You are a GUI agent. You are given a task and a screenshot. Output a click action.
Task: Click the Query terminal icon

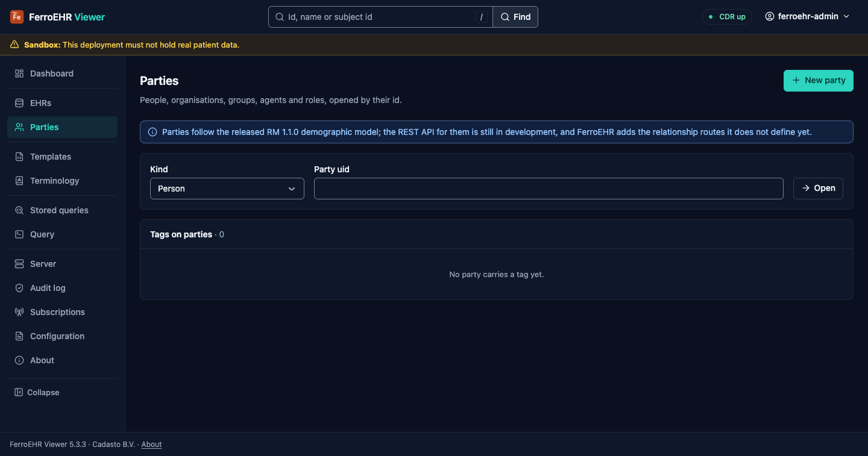(x=19, y=234)
